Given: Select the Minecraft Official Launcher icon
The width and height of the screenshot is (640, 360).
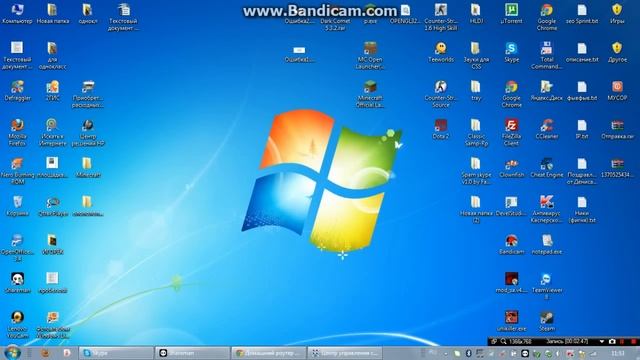Looking at the screenshot, I should (x=370, y=94).
